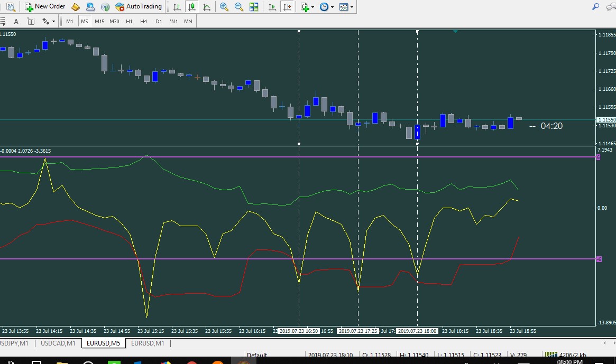Switch chart to bar chart mode
616x364 pixels.
[x=177, y=7]
